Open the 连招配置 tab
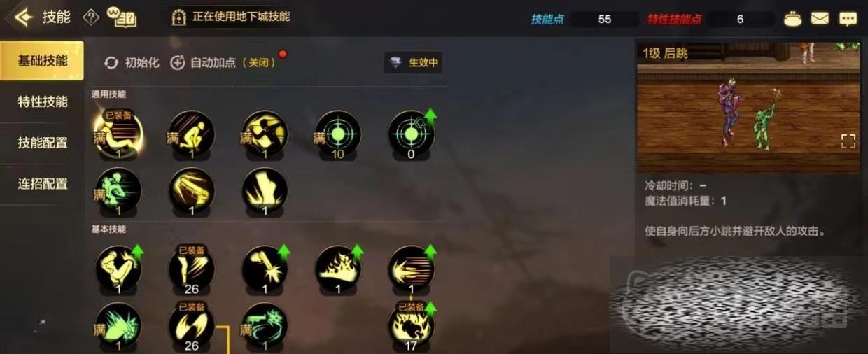Image resolution: width=868 pixels, height=354 pixels. (x=42, y=184)
